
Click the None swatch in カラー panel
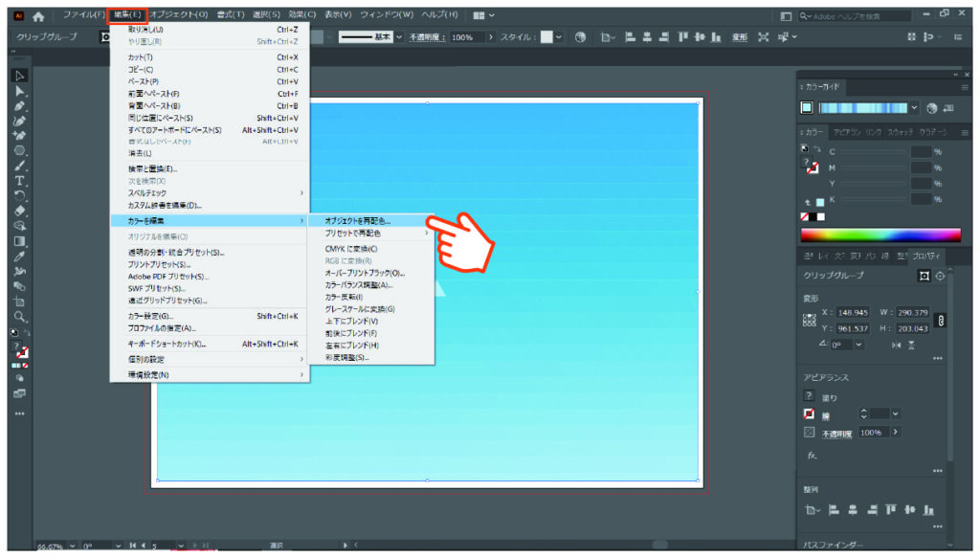click(804, 217)
